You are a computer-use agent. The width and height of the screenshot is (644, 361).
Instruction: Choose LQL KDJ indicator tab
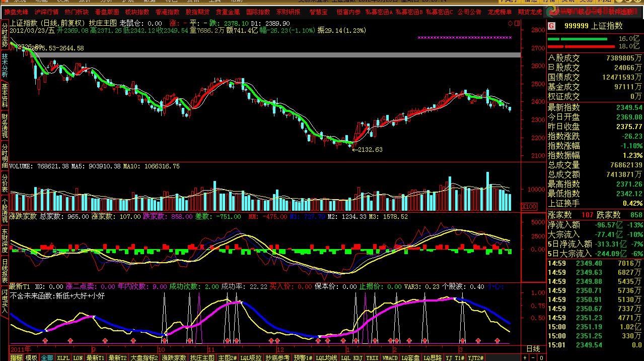point(351,357)
